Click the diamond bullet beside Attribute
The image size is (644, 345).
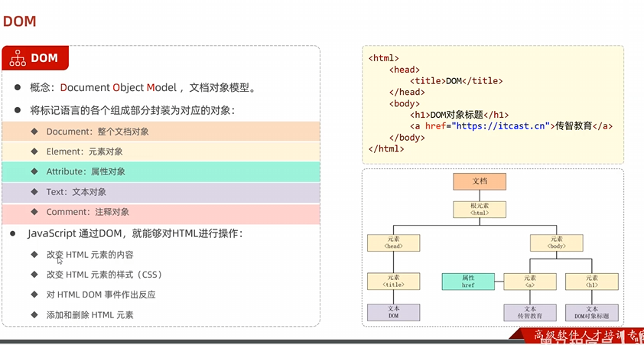tap(34, 171)
